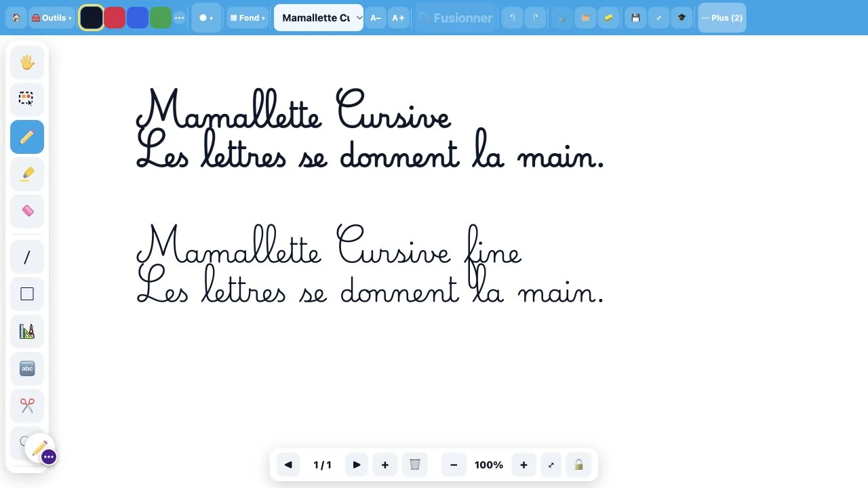Zoom out with the minus button
Screen dimensions: 868x488
(454, 465)
